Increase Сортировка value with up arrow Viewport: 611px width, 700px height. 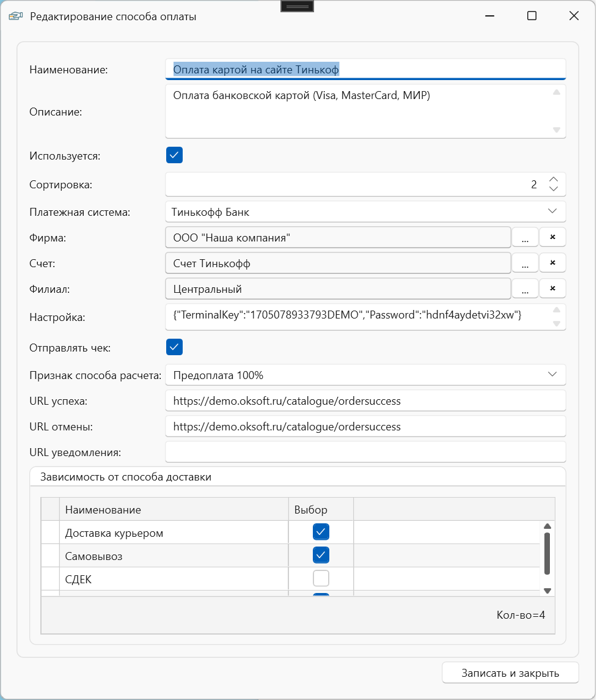(554, 179)
